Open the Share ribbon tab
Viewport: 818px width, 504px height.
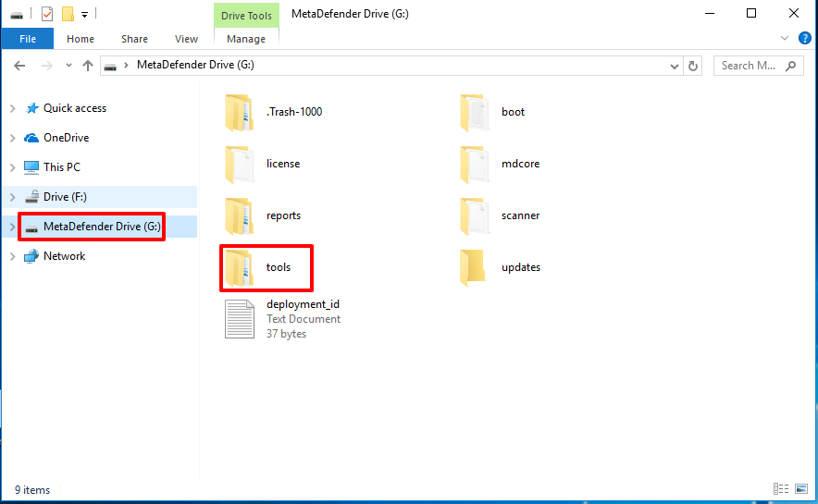[134, 39]
